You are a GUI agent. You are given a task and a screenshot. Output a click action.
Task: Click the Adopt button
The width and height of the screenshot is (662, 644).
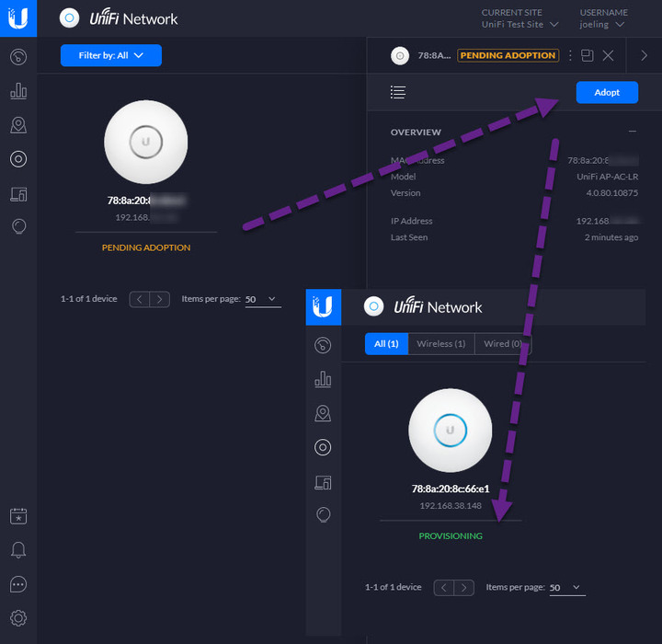[x=607, y=92]
